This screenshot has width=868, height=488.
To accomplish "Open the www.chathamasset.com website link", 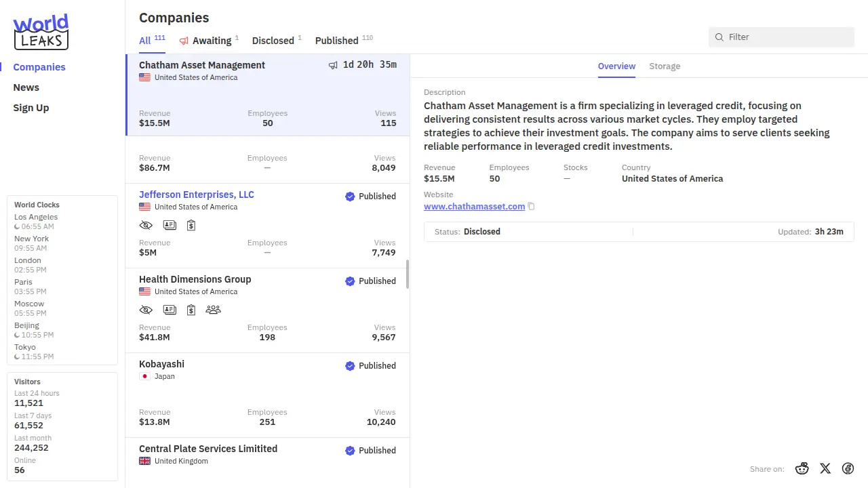I will click(474, 207).
